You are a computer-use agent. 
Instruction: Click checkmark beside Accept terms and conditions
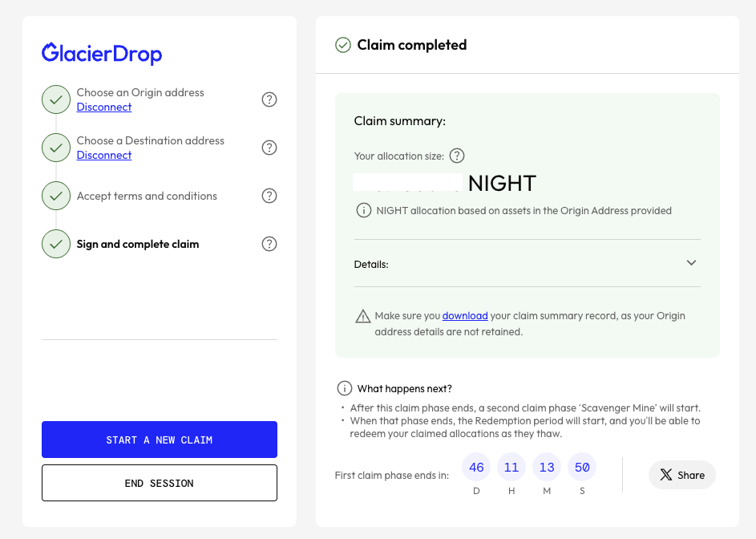pyautogui.click(x=55, y=196)
